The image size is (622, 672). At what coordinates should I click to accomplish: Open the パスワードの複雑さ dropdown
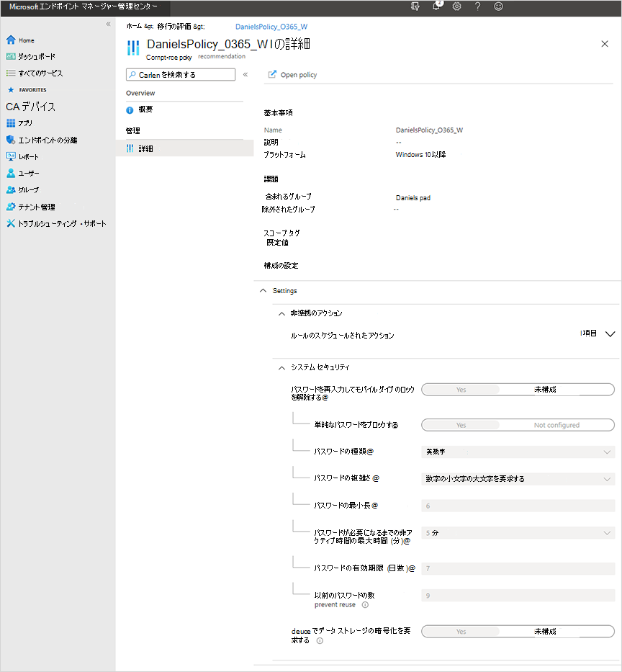(518, 479)
